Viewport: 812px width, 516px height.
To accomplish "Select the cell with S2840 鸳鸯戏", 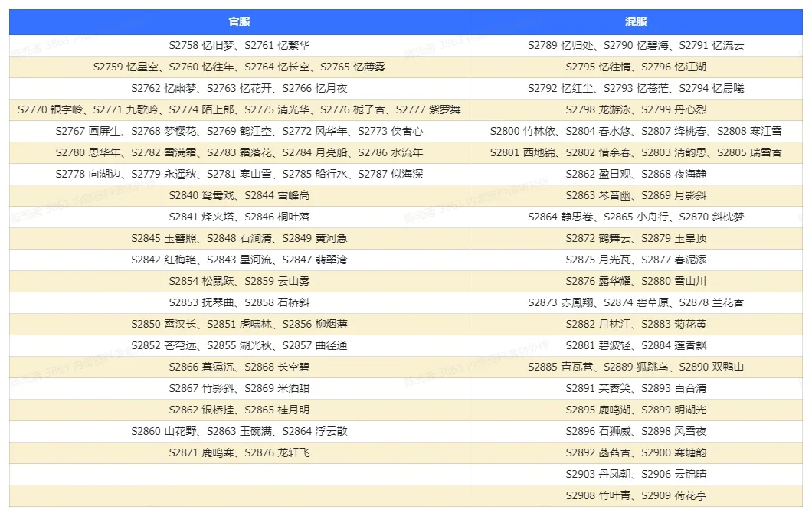I will coord(239,196).
